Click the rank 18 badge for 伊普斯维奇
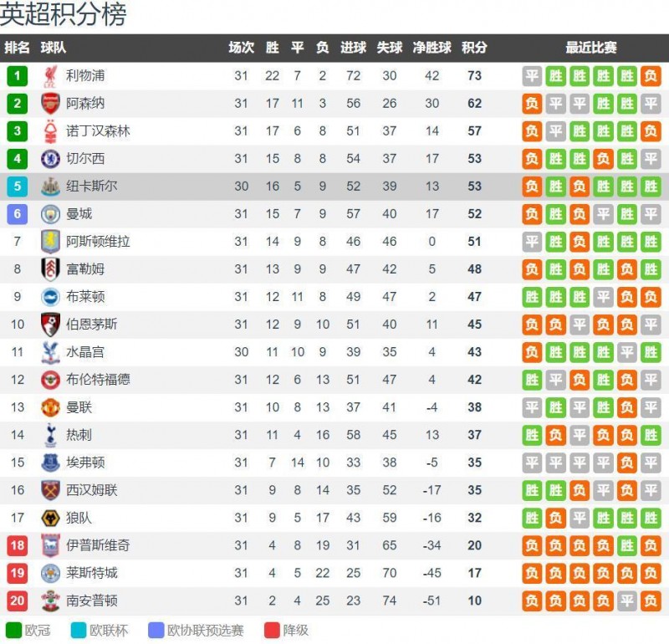669x644 pixels. 17,545
